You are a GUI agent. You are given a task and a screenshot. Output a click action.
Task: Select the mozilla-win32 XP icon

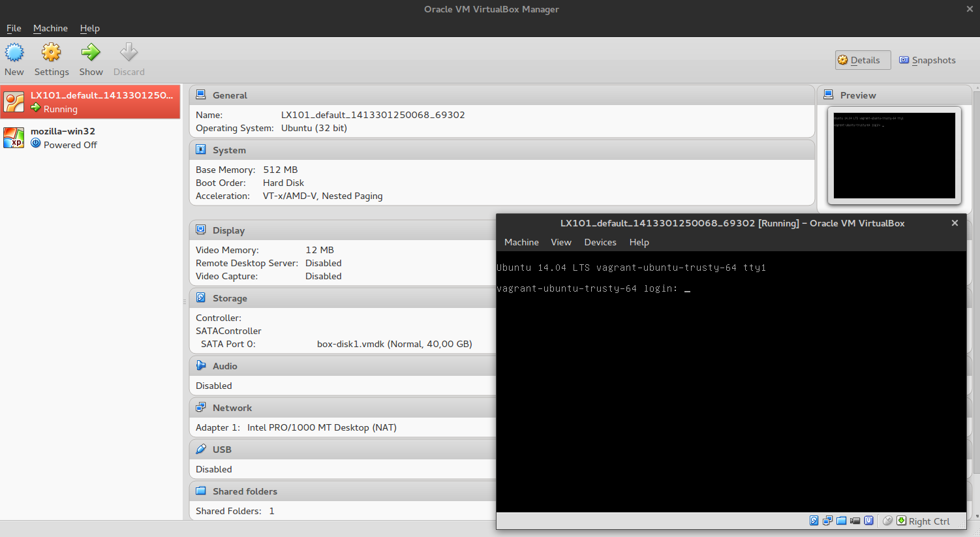pos(14,138)
